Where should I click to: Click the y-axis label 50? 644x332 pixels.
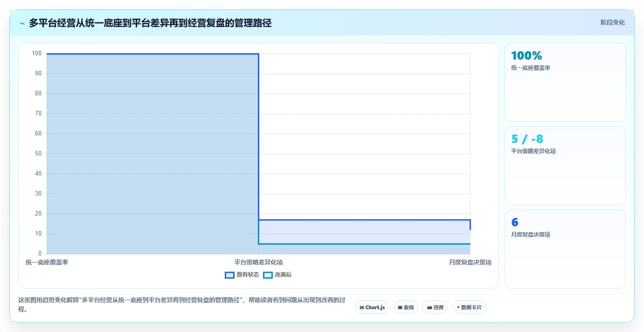[38, 154]
